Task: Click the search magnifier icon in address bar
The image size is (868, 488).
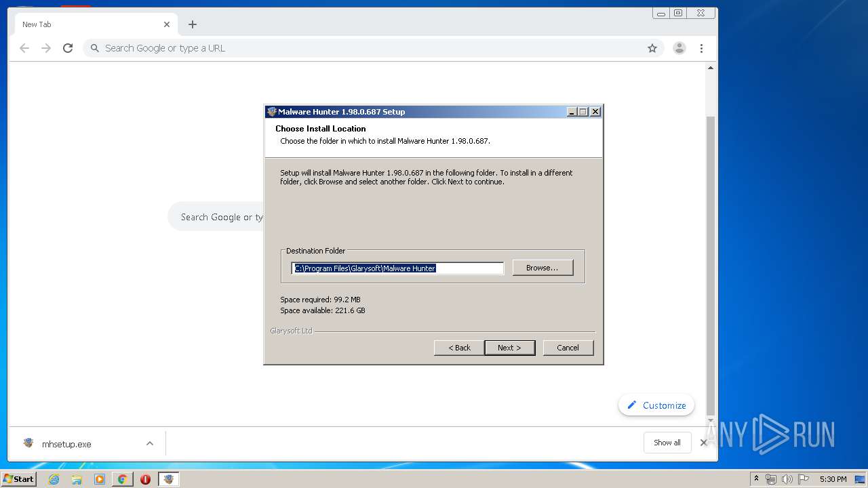Action: click(x=94, y=48)
